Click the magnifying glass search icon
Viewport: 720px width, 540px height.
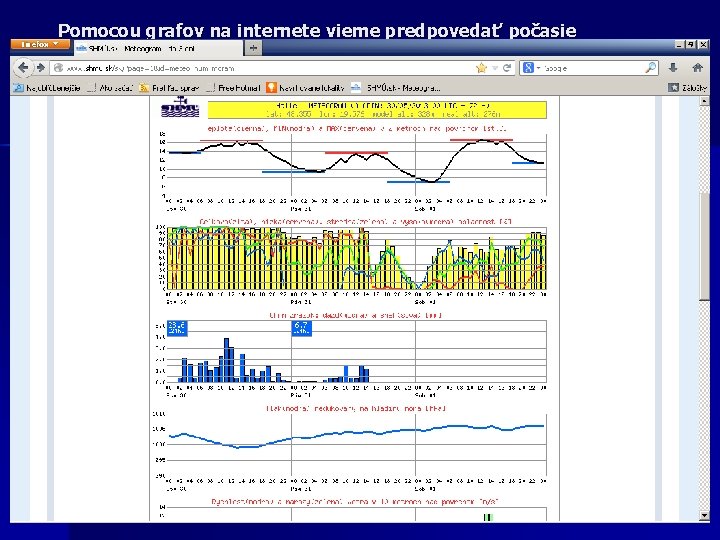tap(651, 68)
